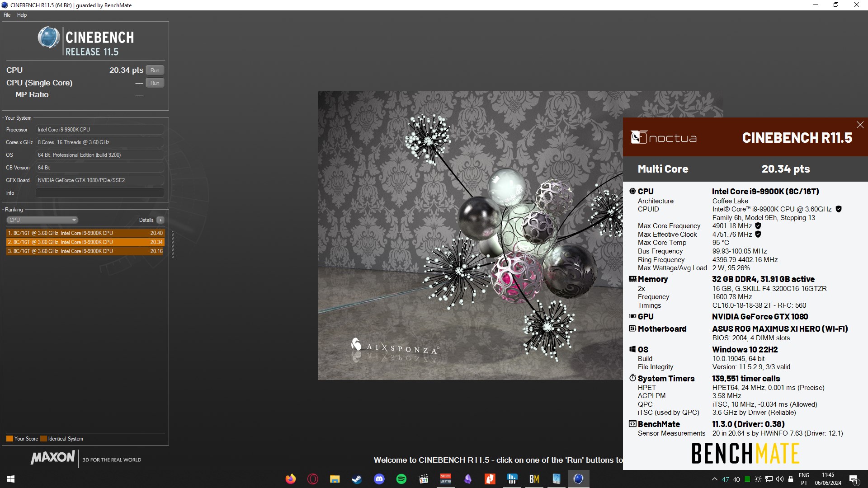The height and width of the screenshot is (488, 868).
Task: Close the BenchMate result overlay
Action: 860,125
